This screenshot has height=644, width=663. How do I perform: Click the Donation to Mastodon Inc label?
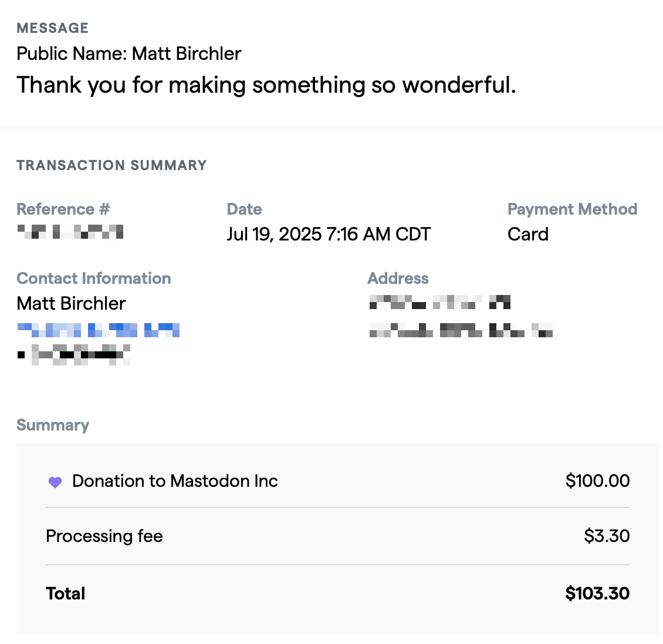(x=174, y=481)
